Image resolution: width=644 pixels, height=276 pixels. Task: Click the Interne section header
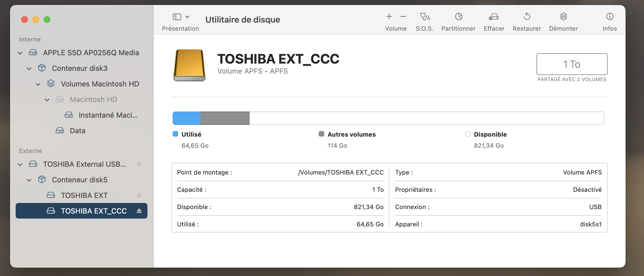pos(30,40)
